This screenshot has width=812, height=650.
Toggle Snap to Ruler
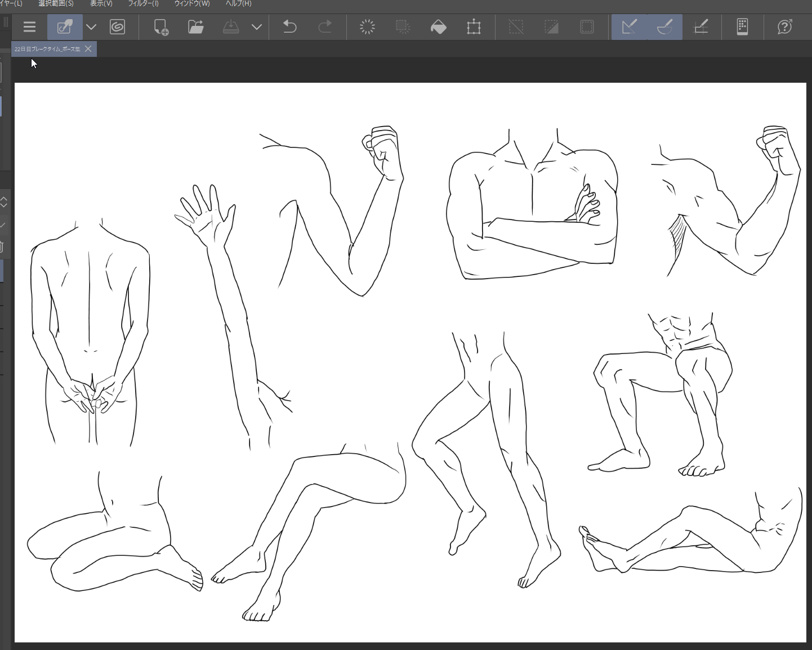pos(629,27)
